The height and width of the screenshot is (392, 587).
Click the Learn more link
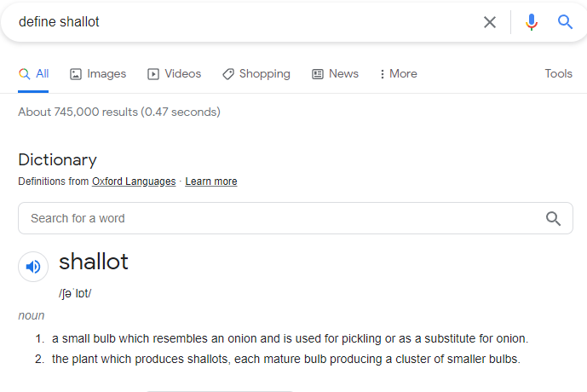211,182
